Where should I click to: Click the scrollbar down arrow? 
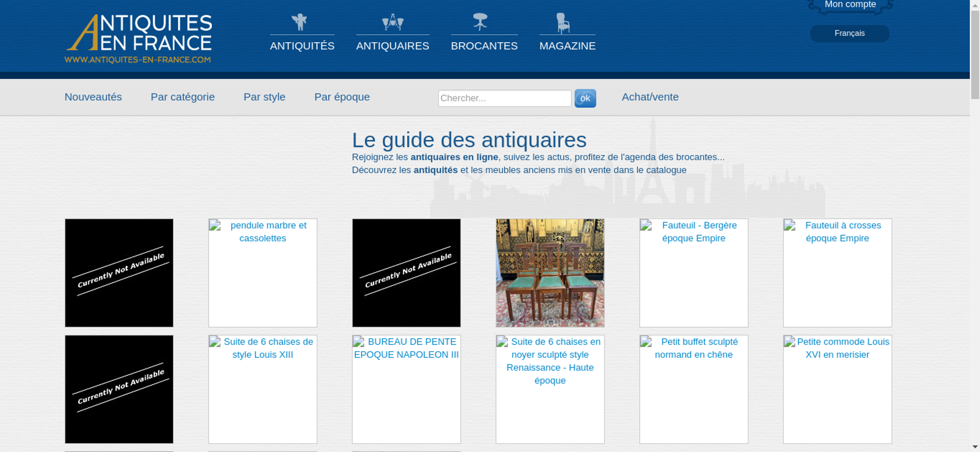(975, 447)
